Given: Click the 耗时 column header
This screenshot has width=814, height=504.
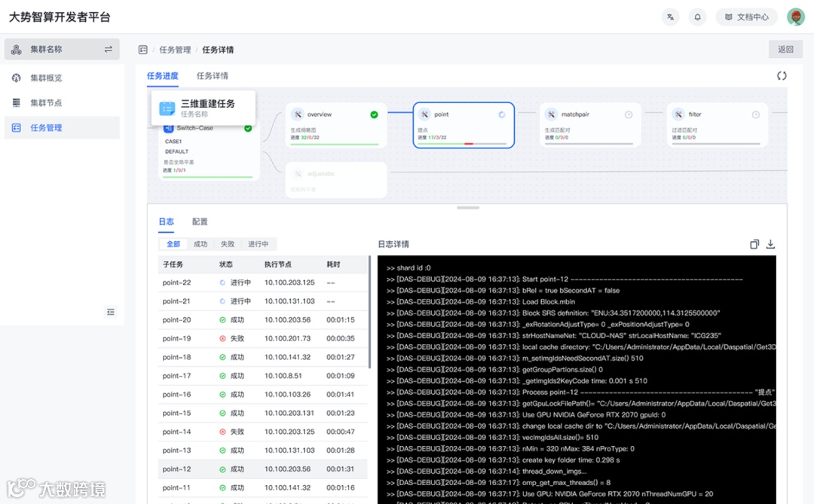Looking at the screenshot, I should click(333, 264).
